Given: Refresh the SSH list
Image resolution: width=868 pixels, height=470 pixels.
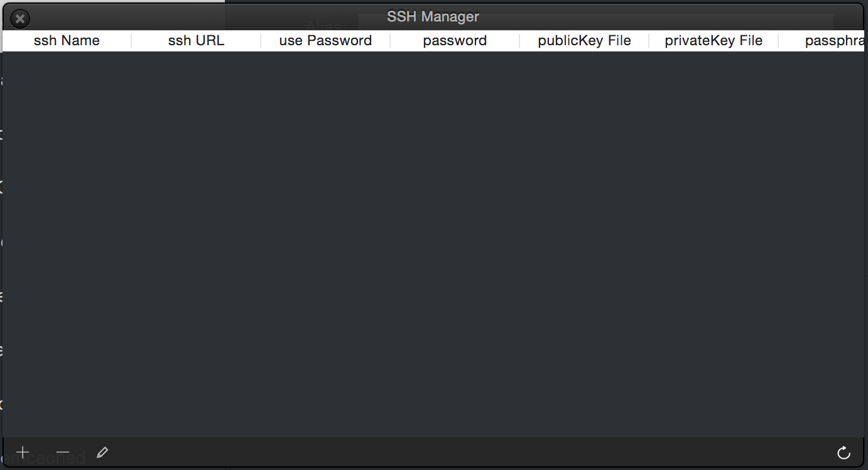Looking at the screenshot, I should (844, 452).
